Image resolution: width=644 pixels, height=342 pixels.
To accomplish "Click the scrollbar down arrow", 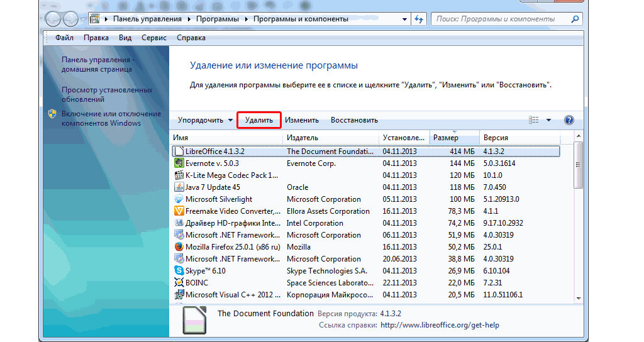I will [x=579, y=299].
